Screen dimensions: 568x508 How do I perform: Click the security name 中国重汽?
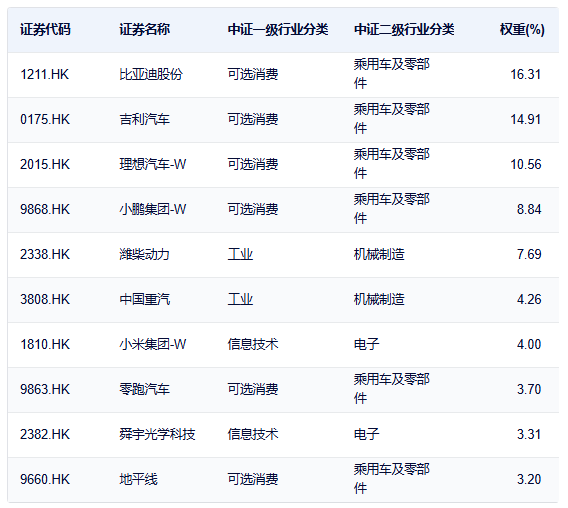(145, 299)
